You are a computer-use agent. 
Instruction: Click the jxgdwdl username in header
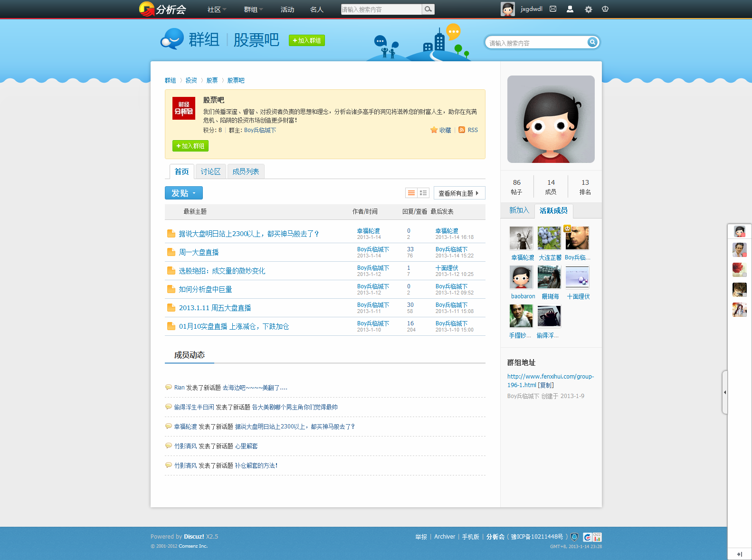click(532, 9)
